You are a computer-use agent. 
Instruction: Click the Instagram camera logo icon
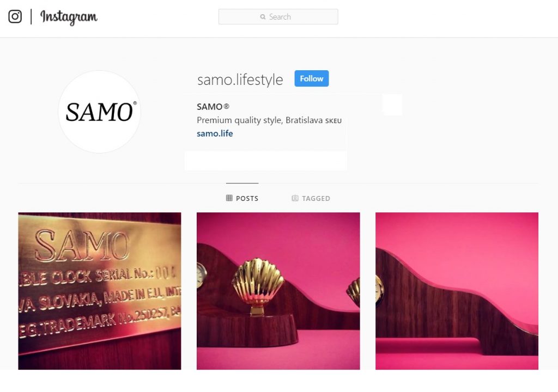[x=15, y=17]
